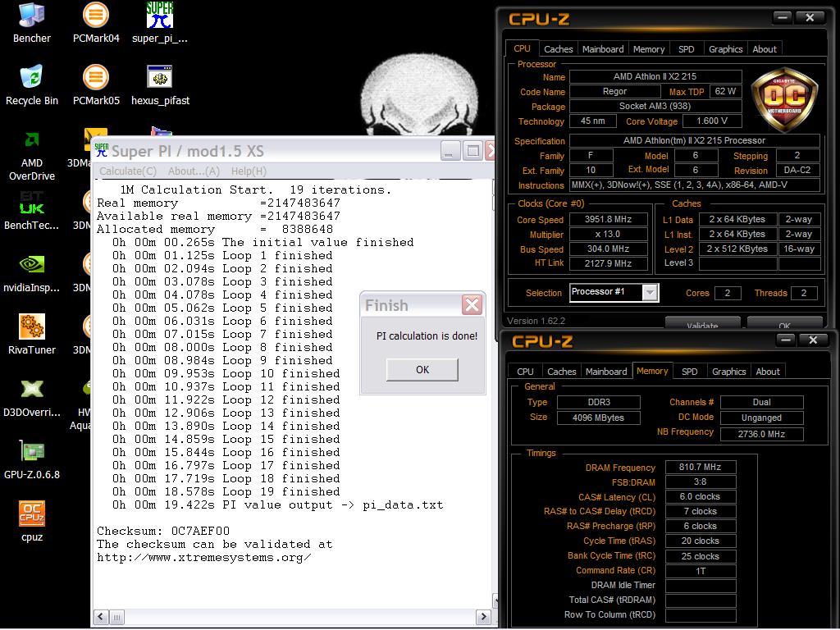Click the Name field AMD Athlon II X2 215
This screenshot has height=630, width=840.
[x=655, y=76]
